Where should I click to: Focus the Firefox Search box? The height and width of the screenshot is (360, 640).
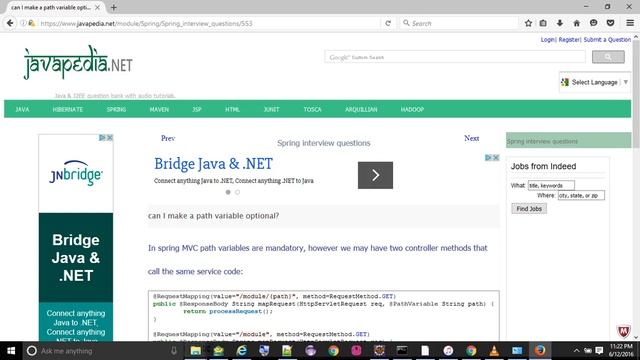[459, 23]
